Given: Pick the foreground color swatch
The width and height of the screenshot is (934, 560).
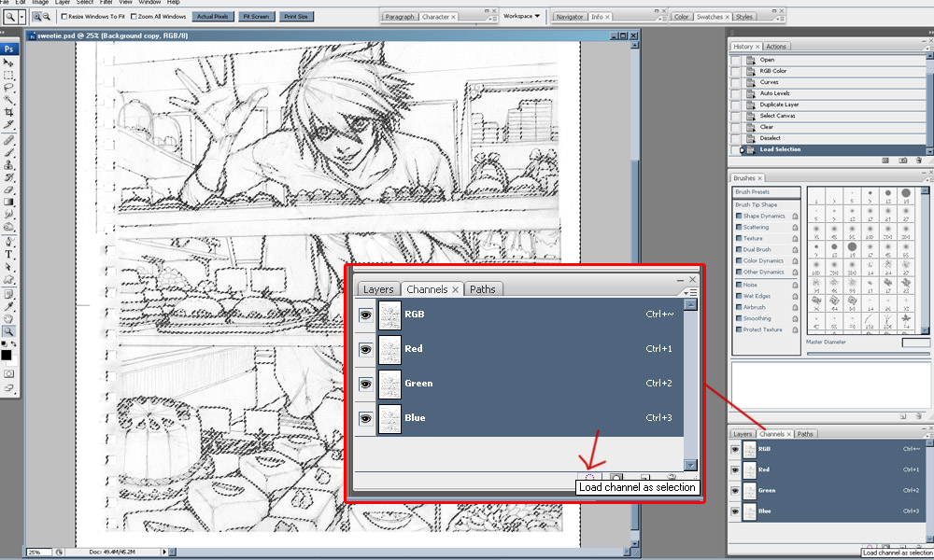Looking at the screenshot, I should [6, 355].
